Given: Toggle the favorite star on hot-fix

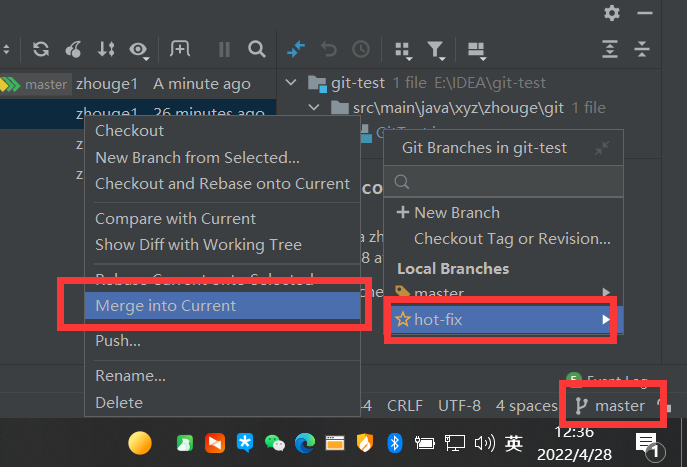Looking at the screenshot, I should [x=403, y=319].
